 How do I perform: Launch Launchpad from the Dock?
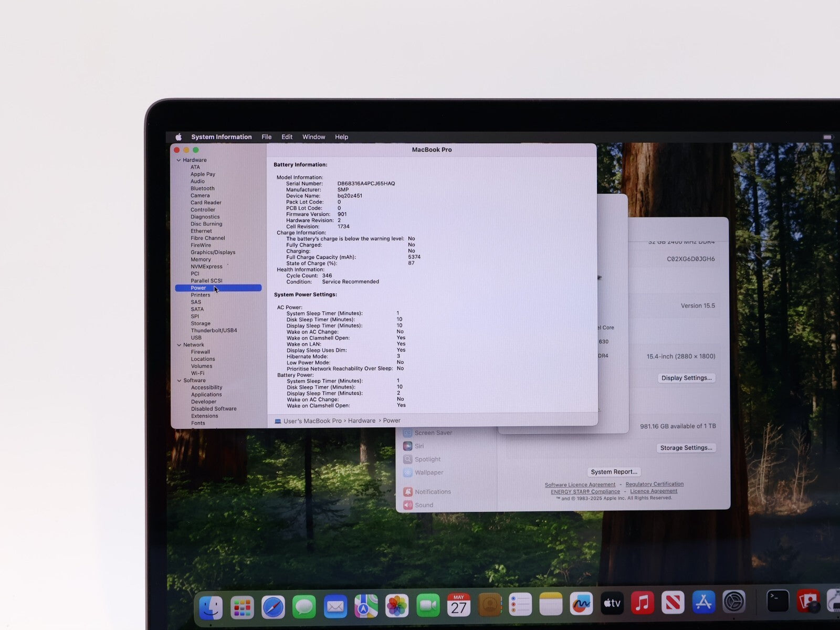click(x=242, y=608)
